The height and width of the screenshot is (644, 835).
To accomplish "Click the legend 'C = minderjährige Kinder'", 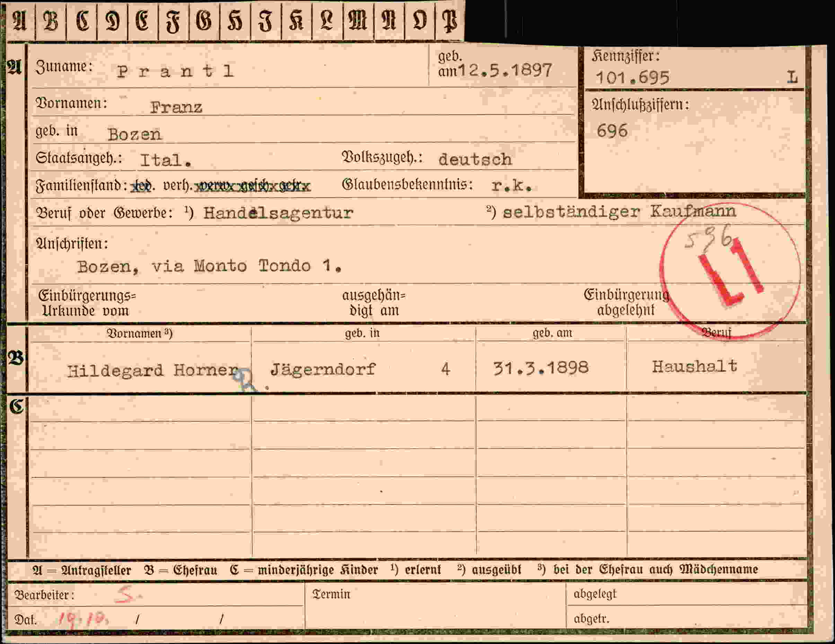I will (304, 570).
